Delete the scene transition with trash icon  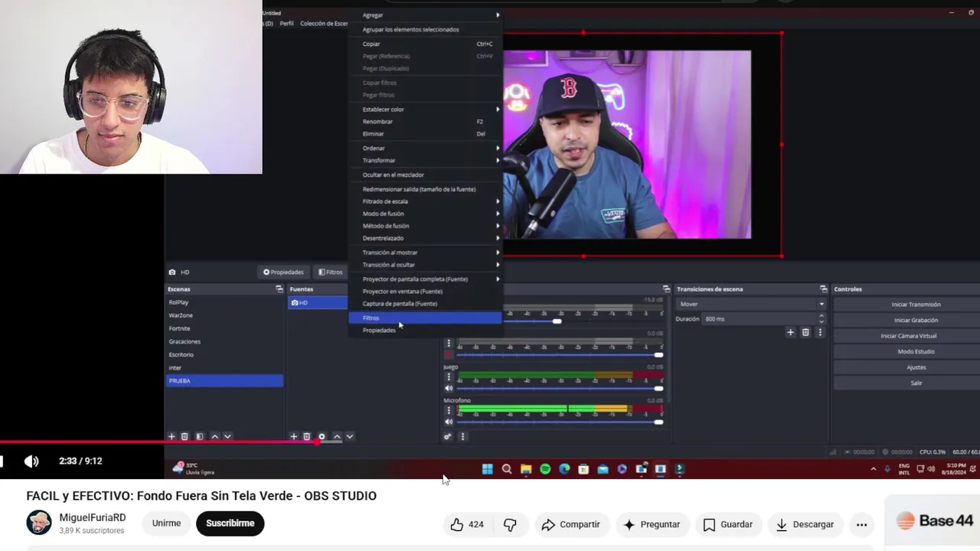click(x=805, y=332)
